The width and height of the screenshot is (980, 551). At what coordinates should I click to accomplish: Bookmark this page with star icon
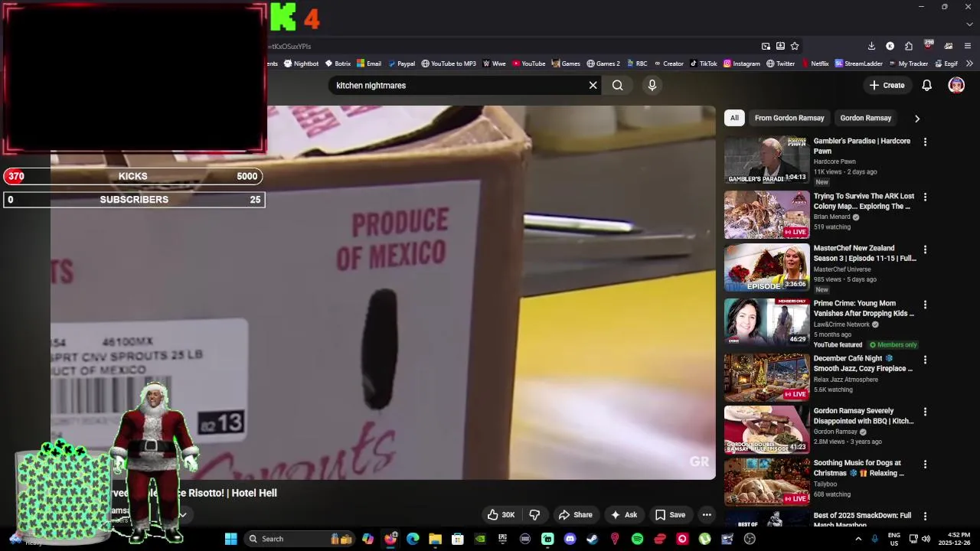[x=795, y=46]
